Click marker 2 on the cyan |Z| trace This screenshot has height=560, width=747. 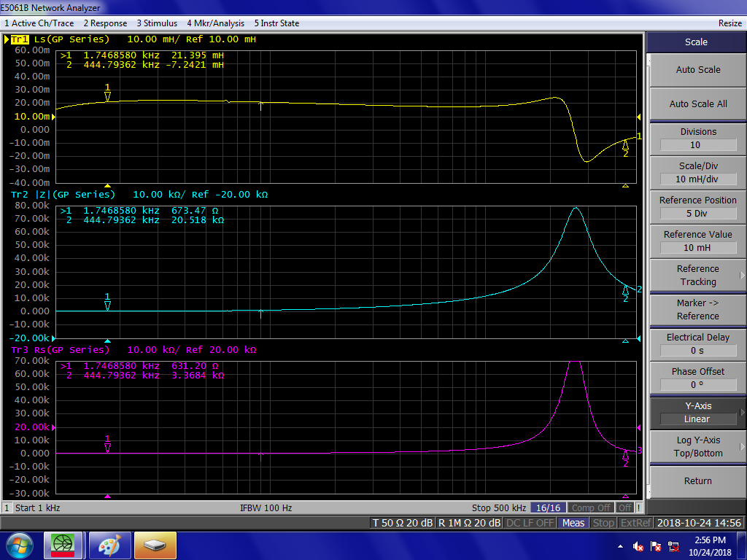[625, 293]
